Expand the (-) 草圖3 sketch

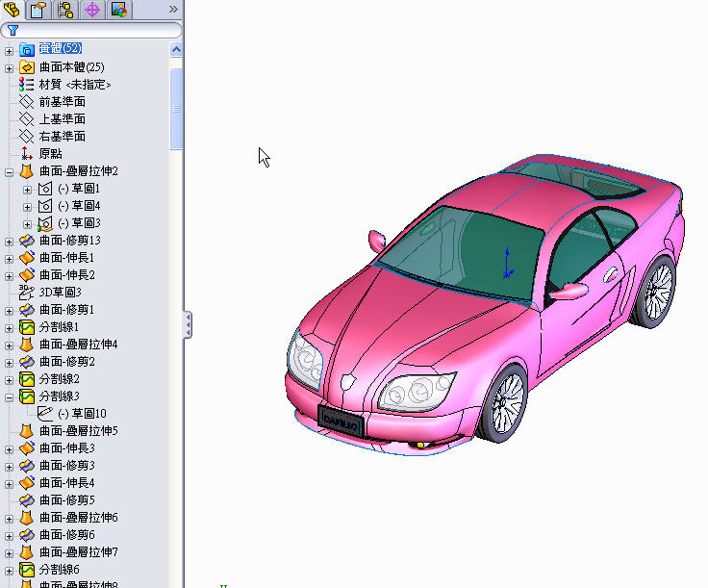27,224
